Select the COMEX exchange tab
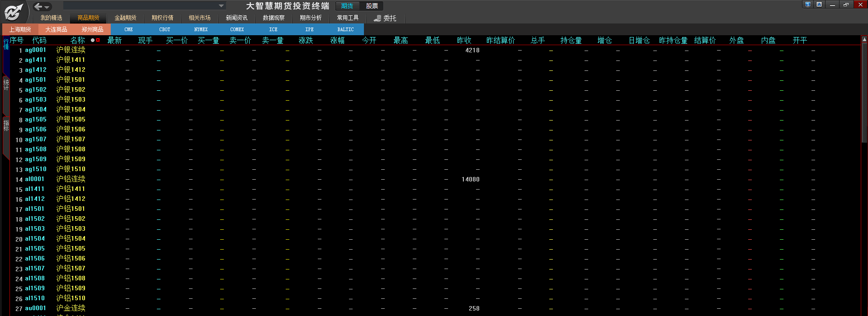 point(237,29)
